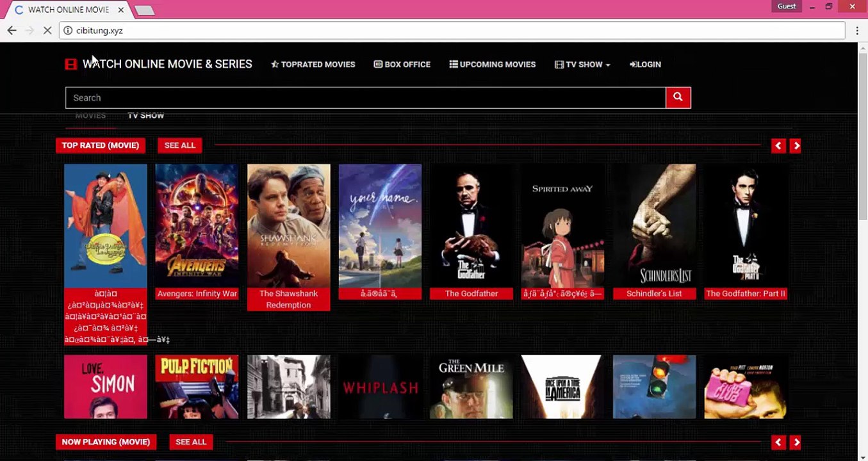Open the Chrome three-dot menu
Screen dimensions: 868x461
click(x=857, y=30)
